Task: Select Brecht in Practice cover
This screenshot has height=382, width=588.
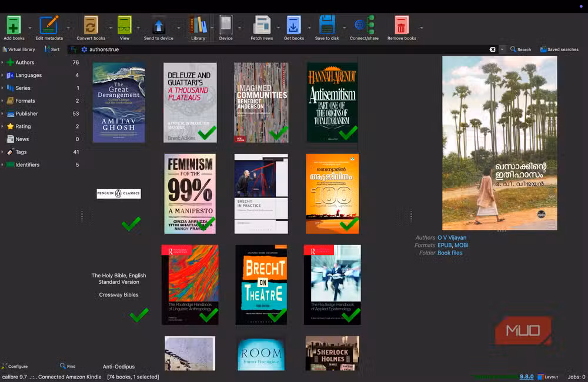Action: (x=261, y=194)
